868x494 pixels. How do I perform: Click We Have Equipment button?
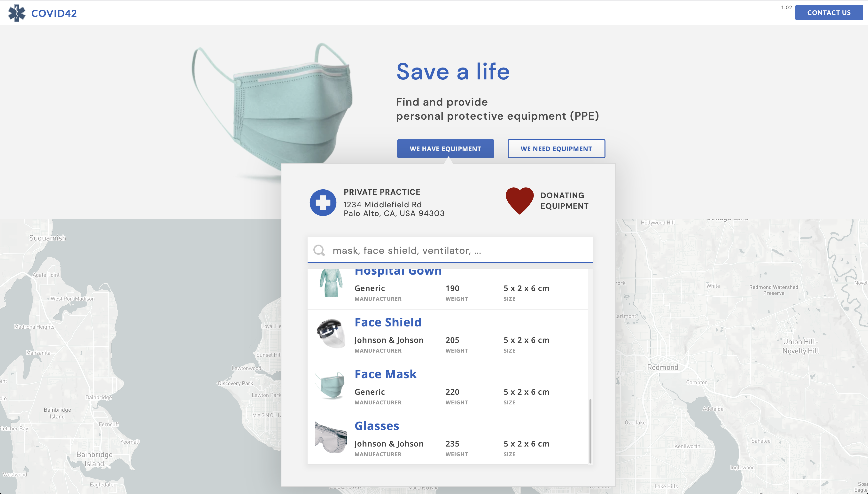pos(445,149)
